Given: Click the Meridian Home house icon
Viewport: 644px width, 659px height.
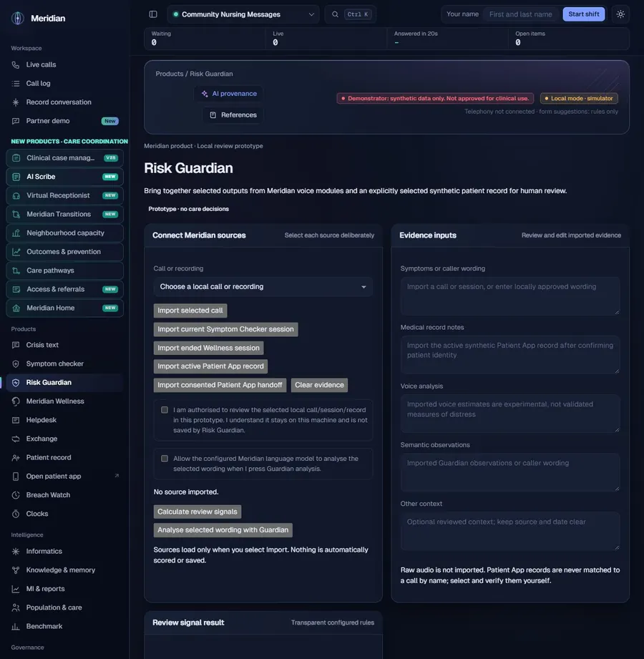Looking at the screenshot, I should [x=16, y=308].
